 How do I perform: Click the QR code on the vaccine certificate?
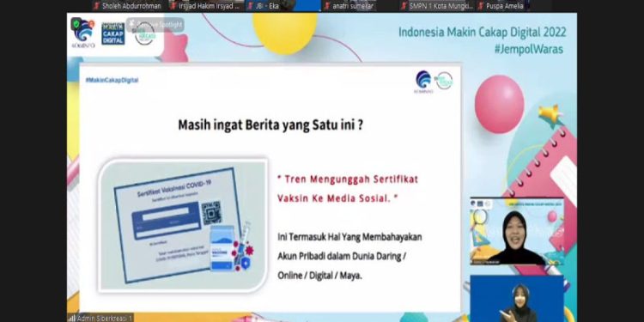(x=211, y=213)
